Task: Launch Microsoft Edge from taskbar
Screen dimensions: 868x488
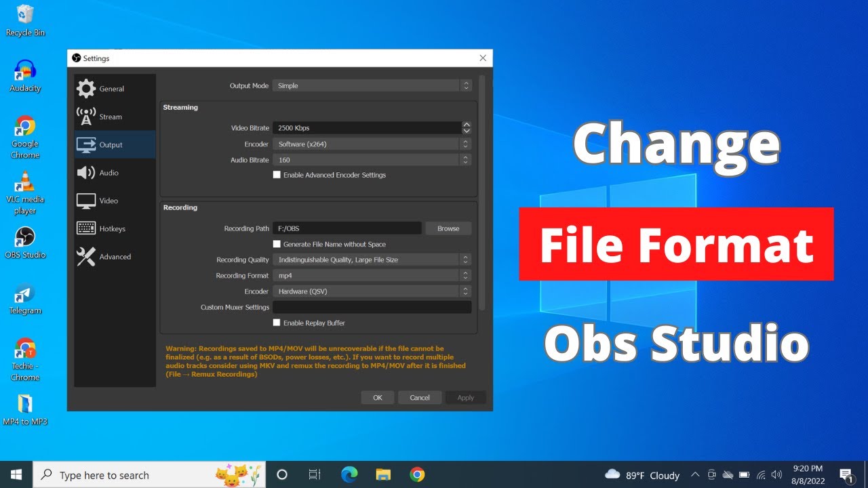Action: click(349, 474)
